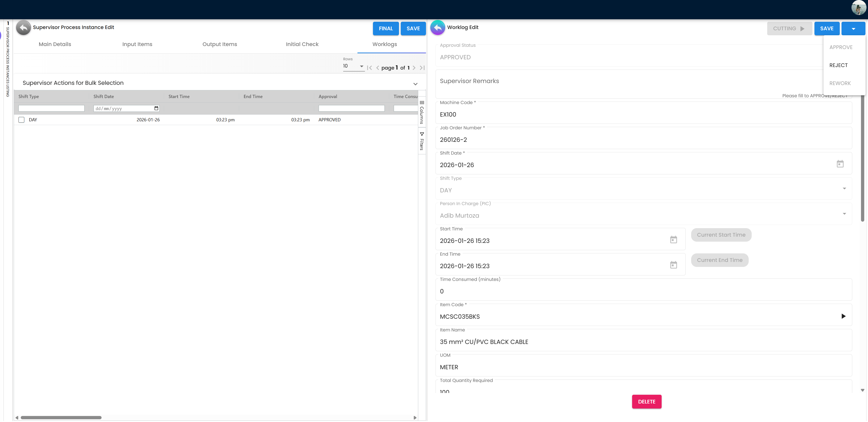This screenshot has height=422, width=868.
Task: Open the Shift Date calendar picker
Action: click(x=840, y=164)
